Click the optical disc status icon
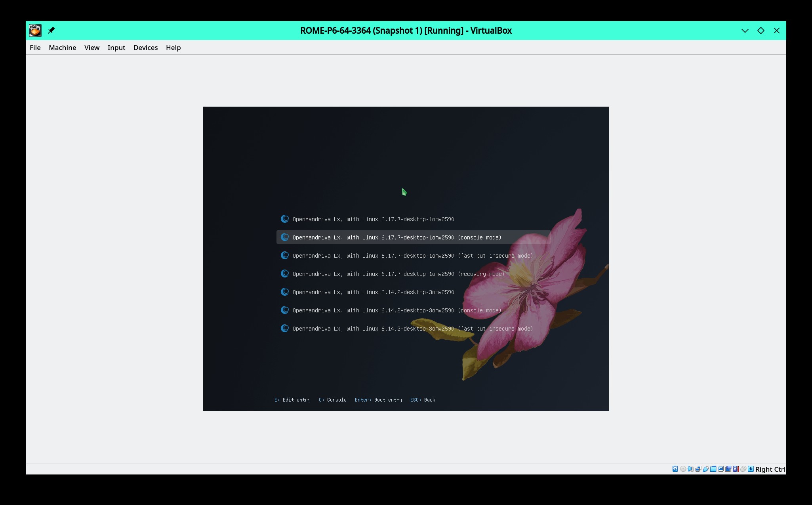Screen dimensions: 812x505 pyautogui.click(x=683, y=469)
